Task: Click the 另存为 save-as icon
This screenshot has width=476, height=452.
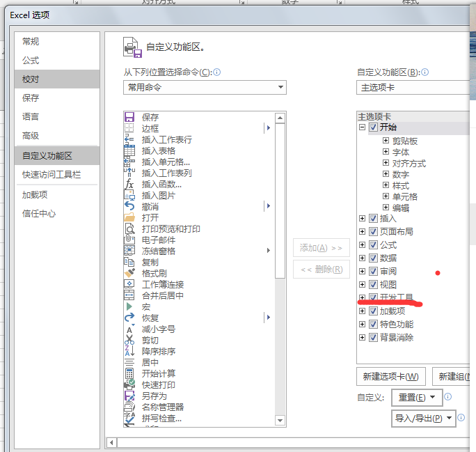Action: click(x=129, y=396)
